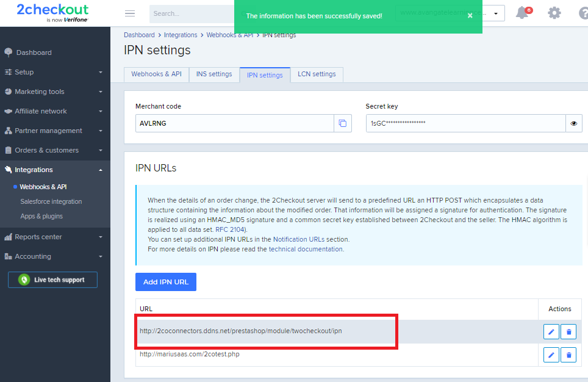Open the Notification URLs link

point(299,239)
